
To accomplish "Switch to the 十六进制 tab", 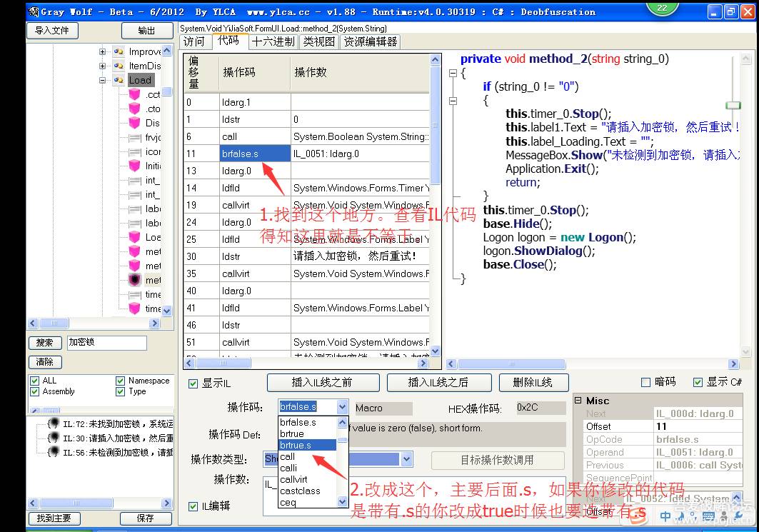I will click(x=273, y=41).
